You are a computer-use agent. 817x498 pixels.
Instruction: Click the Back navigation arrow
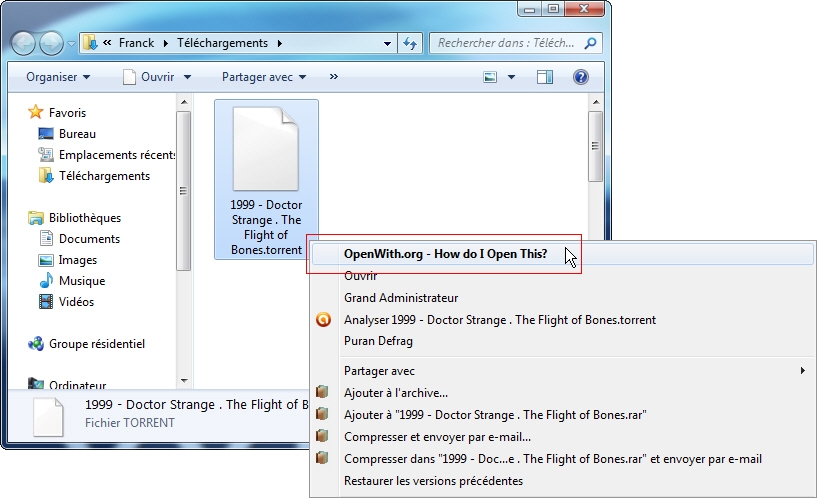[23, 43]
